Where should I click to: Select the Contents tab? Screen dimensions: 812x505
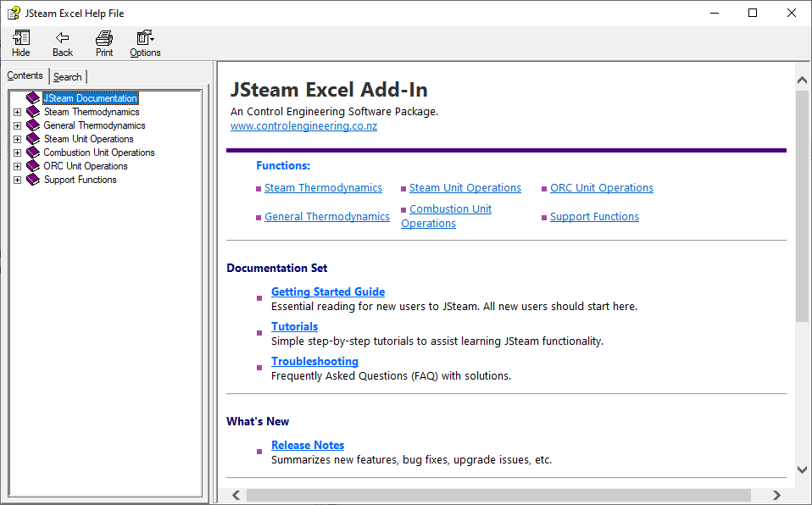point(25,75)
